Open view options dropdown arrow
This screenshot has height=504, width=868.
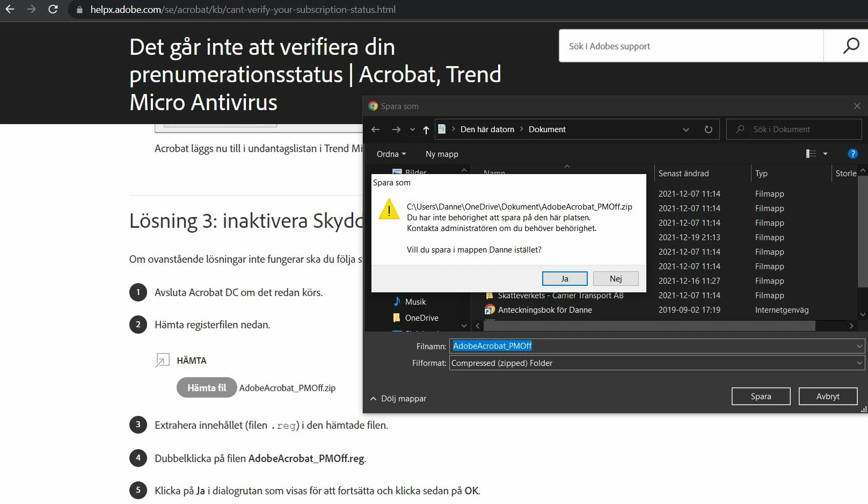[x=825, y=154]
